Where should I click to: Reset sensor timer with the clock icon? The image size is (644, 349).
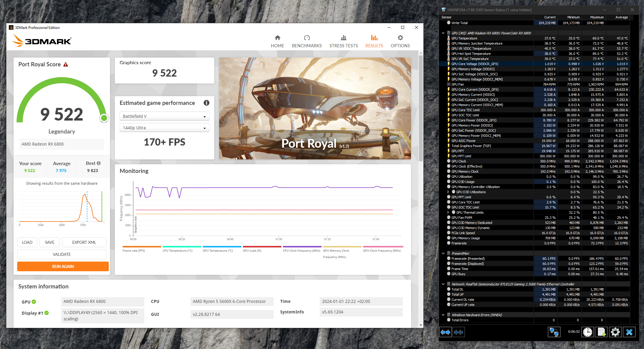pos(587,332)
